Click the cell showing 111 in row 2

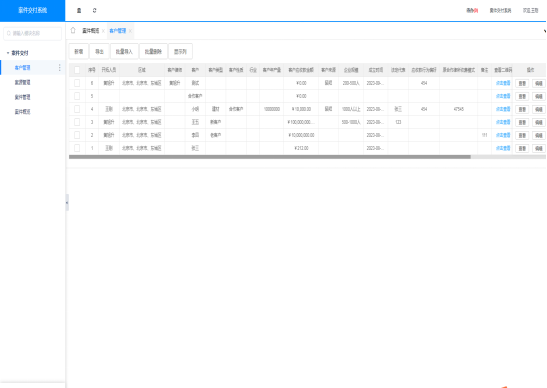click(x=484, y=135)
